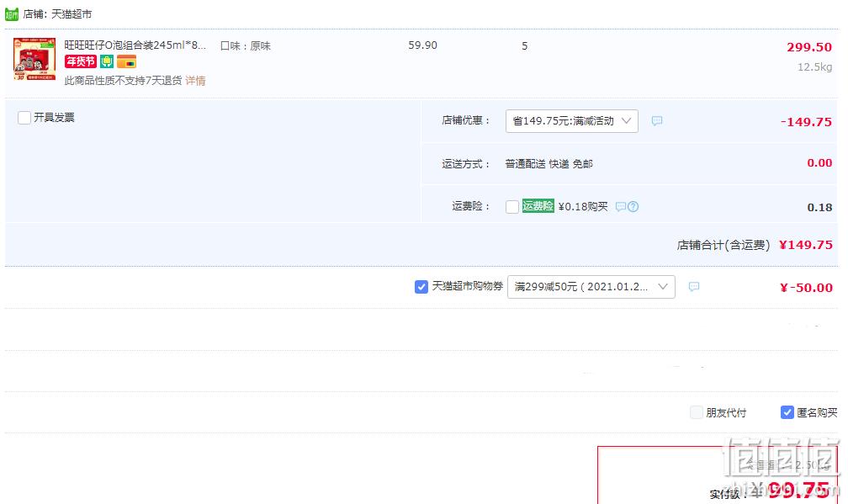Click the ¥0.18购买 insurance text
The height and width of the screenshot is (504, 848).
[583, 207]
